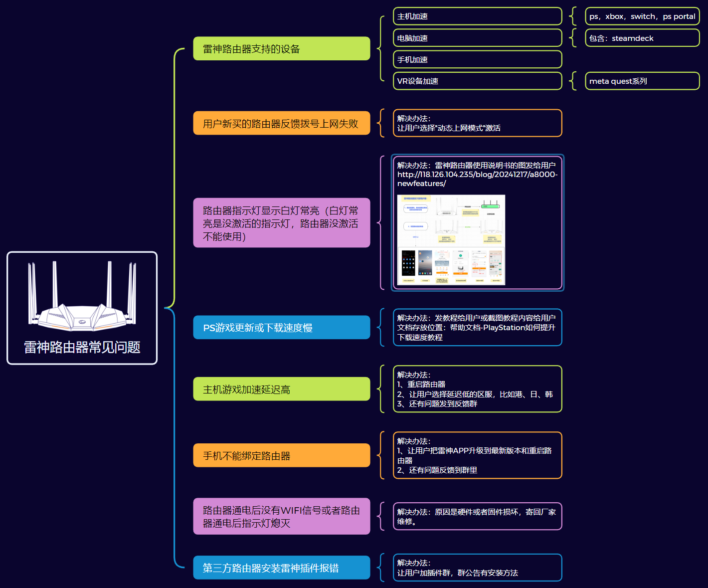Select the meta quest系列 node

point(642,81)
